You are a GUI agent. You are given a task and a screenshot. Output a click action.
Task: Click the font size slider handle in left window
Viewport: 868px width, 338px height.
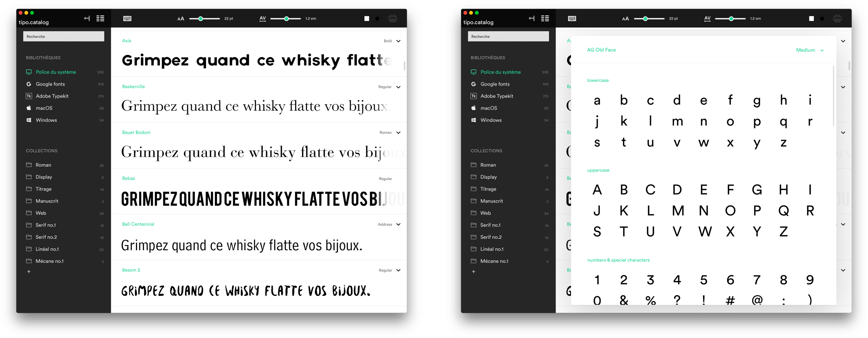click(201, 18)
